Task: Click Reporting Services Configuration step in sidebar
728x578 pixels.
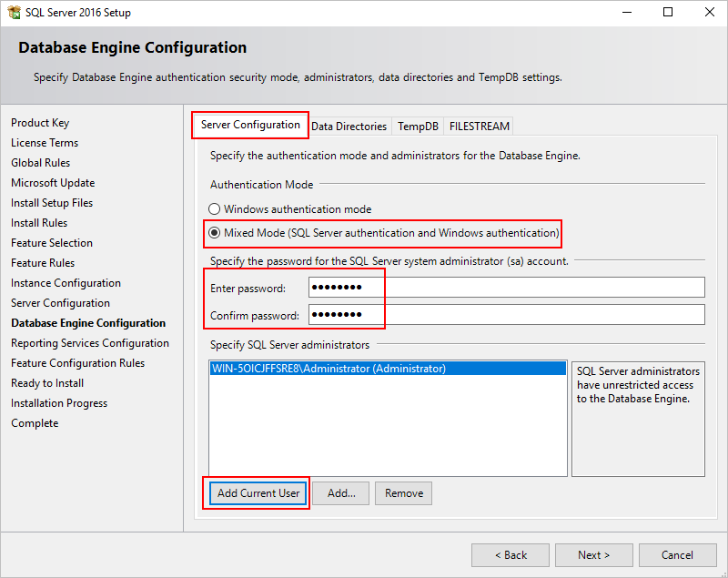Action: point(90,343)
